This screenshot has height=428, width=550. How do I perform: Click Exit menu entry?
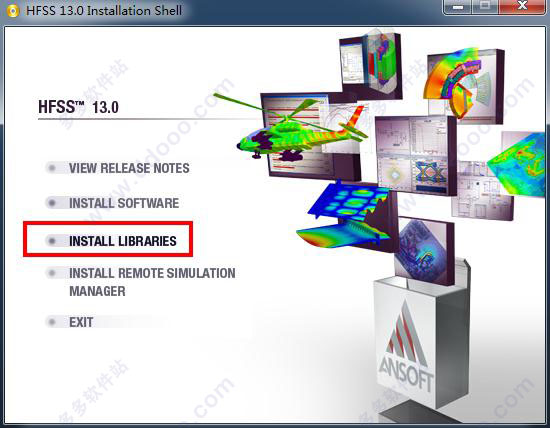tap(81, 322)
